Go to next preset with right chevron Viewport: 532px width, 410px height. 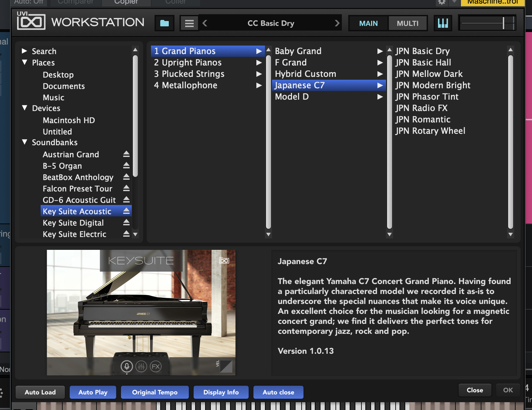point(337,23)
